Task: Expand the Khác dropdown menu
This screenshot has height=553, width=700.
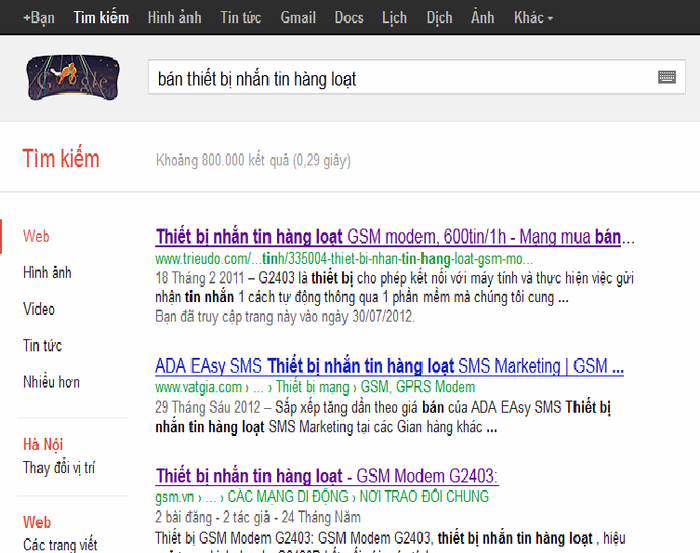Action: pos(533,18)
